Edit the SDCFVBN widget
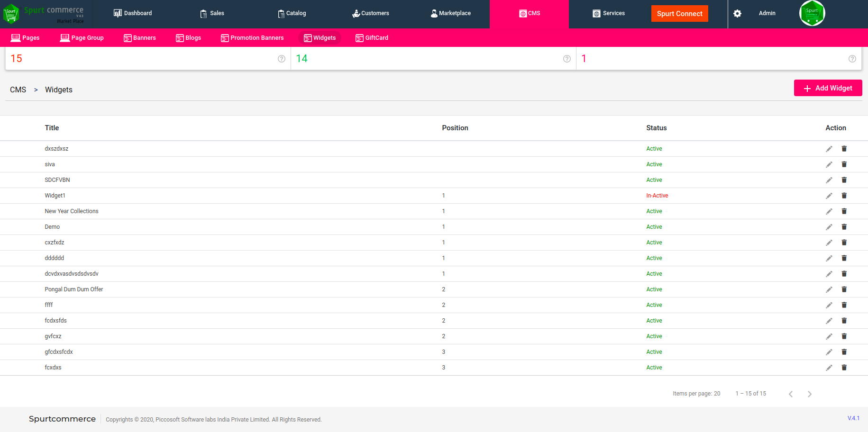The image size is (868, 432). point(829,180)
